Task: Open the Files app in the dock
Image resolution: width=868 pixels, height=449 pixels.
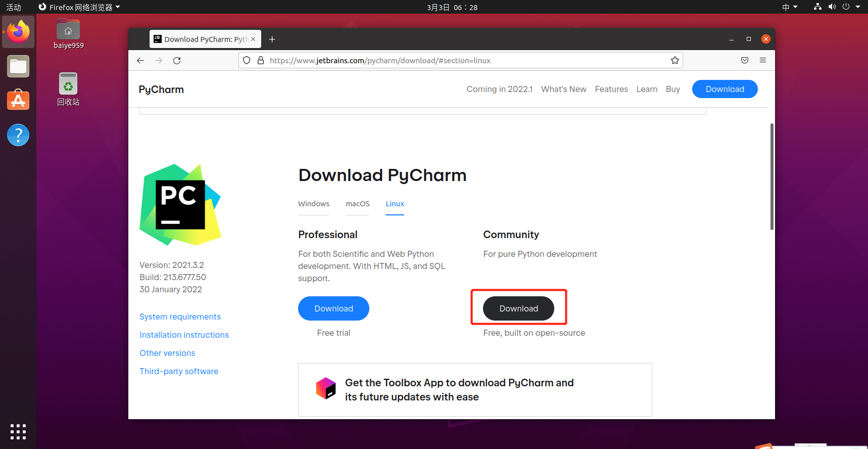Action: tap(18, 66)
